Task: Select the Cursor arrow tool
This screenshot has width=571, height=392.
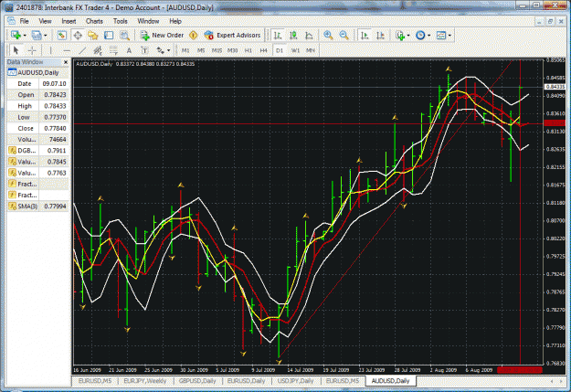Action: (16, 50)
